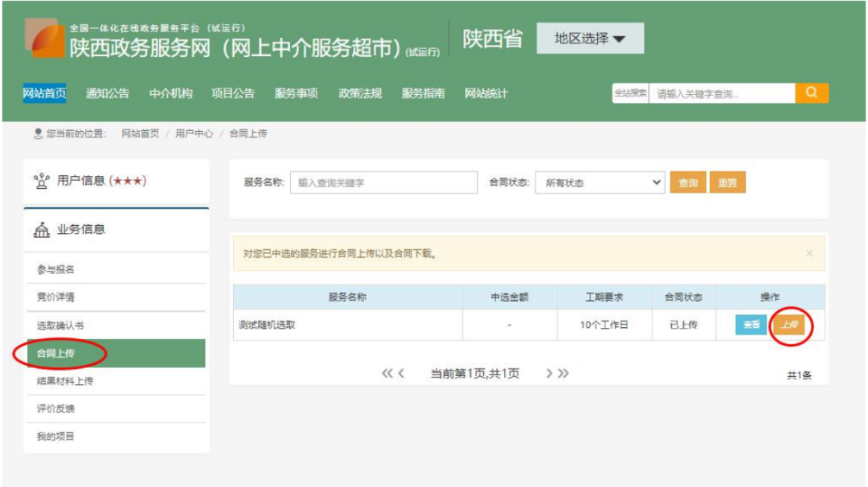The height and width of the screenshot is (487, 868).
Task: Click the blue 查看 view button
Action: (x=751, y=325)
